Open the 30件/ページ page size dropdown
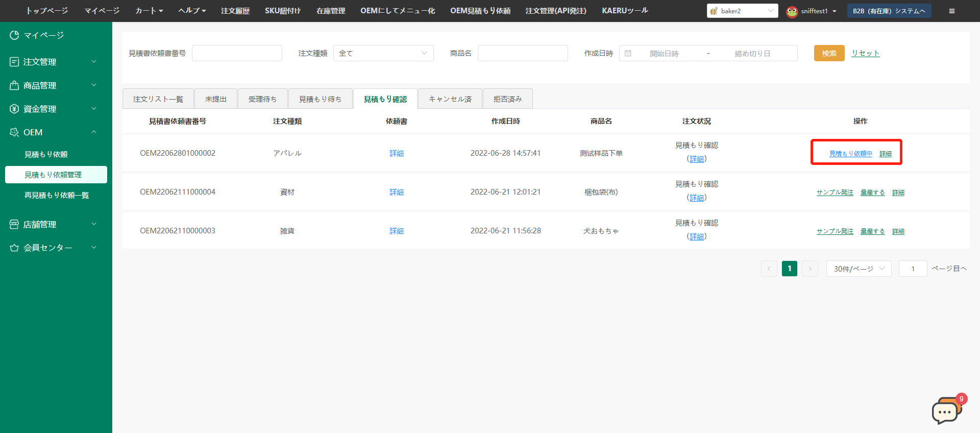Viewport: 980px width, 433px height. click(859, 269)
